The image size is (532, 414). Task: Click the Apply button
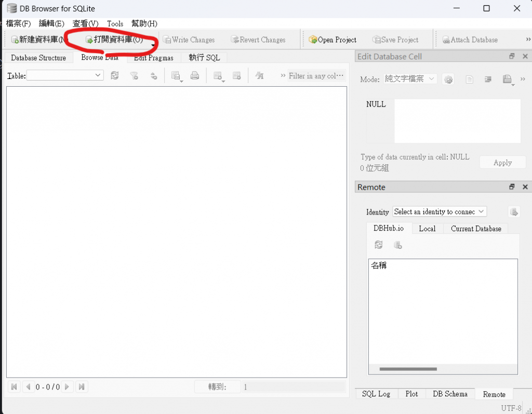pyautogui.click(x=502, y=163)
